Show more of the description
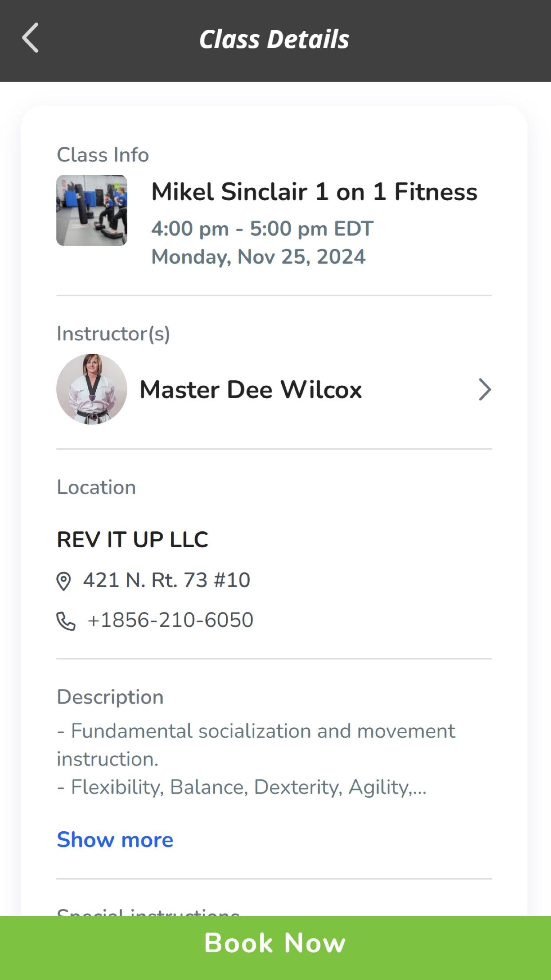551x980 pixels. (115, 840)
